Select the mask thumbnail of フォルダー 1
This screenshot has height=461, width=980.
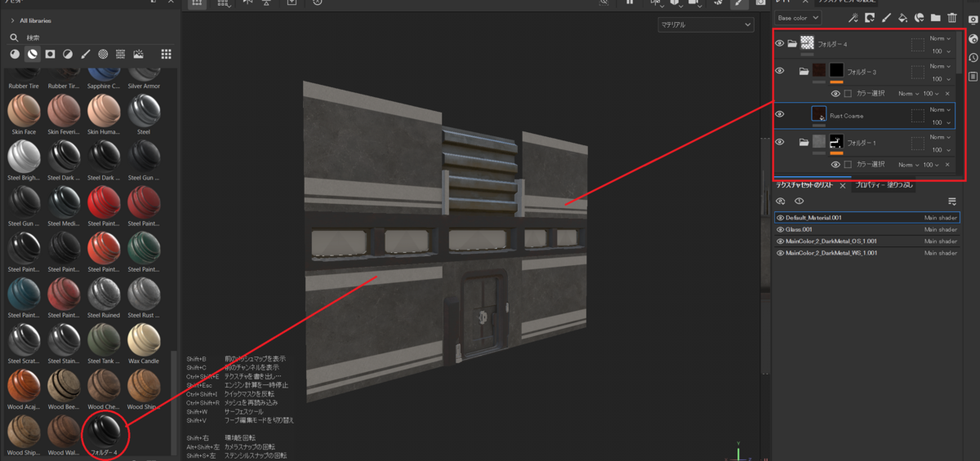coord(836,141)
